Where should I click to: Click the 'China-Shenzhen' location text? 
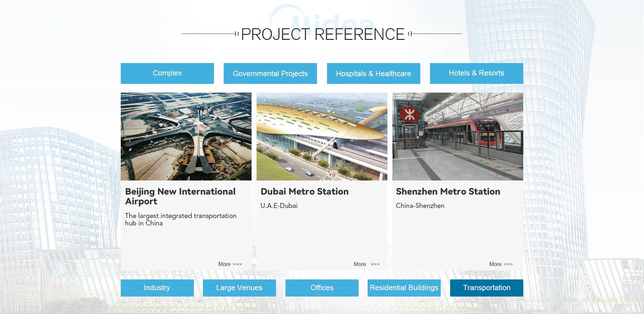(x=420, y=206)
